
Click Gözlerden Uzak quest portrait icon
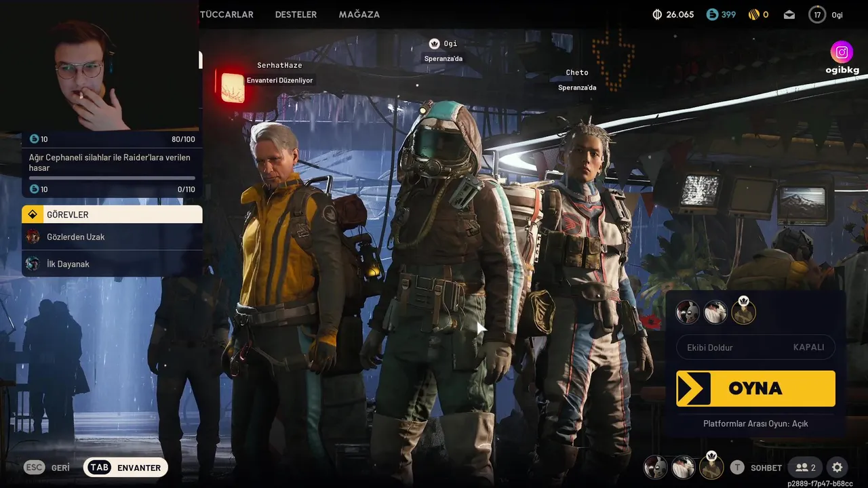[x=33, y=237]
